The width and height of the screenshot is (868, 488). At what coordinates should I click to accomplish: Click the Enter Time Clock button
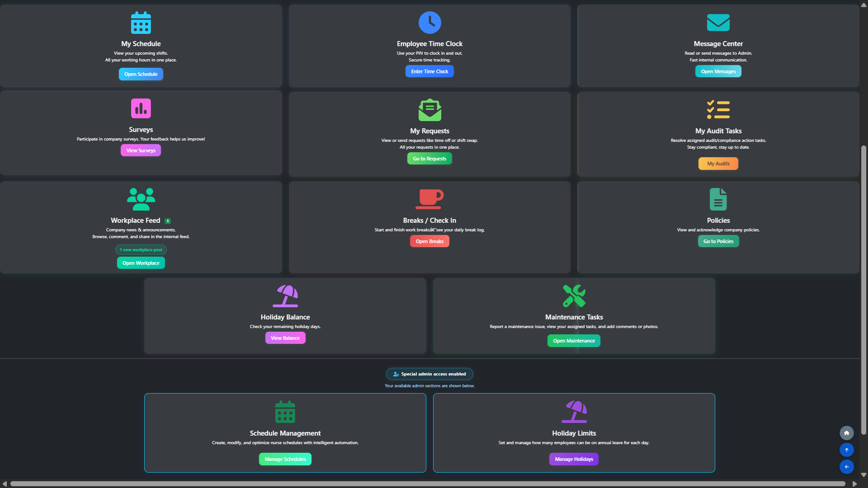[429, 71]
